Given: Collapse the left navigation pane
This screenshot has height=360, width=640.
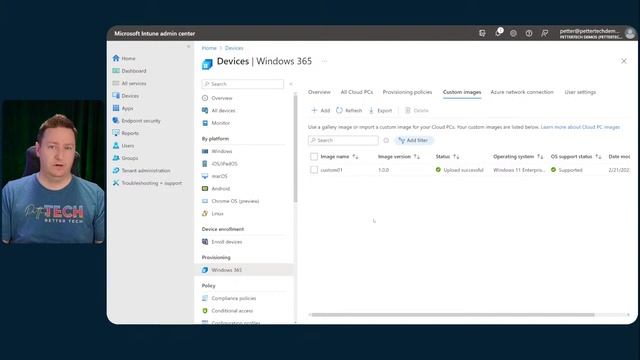Looking at the screenshot, I should click(188, 47).
